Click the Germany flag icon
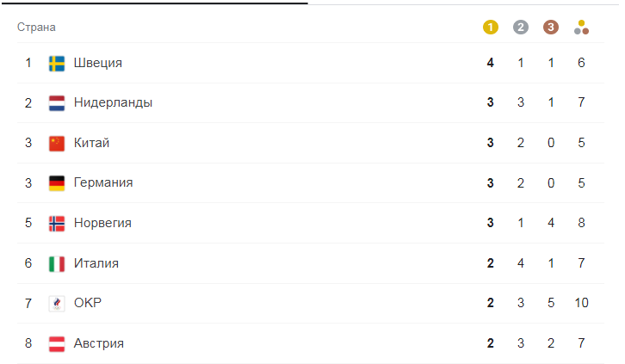The image size is (625, 364). [x=57, y=183]
